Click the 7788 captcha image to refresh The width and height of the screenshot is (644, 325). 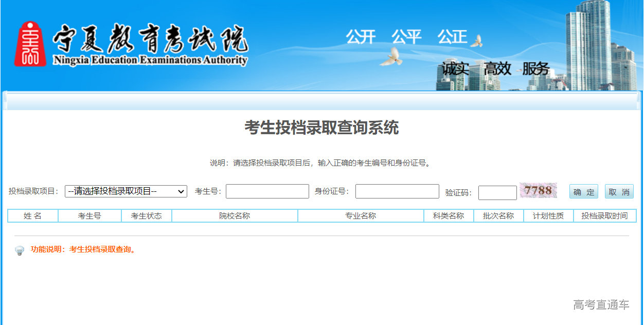538,191
